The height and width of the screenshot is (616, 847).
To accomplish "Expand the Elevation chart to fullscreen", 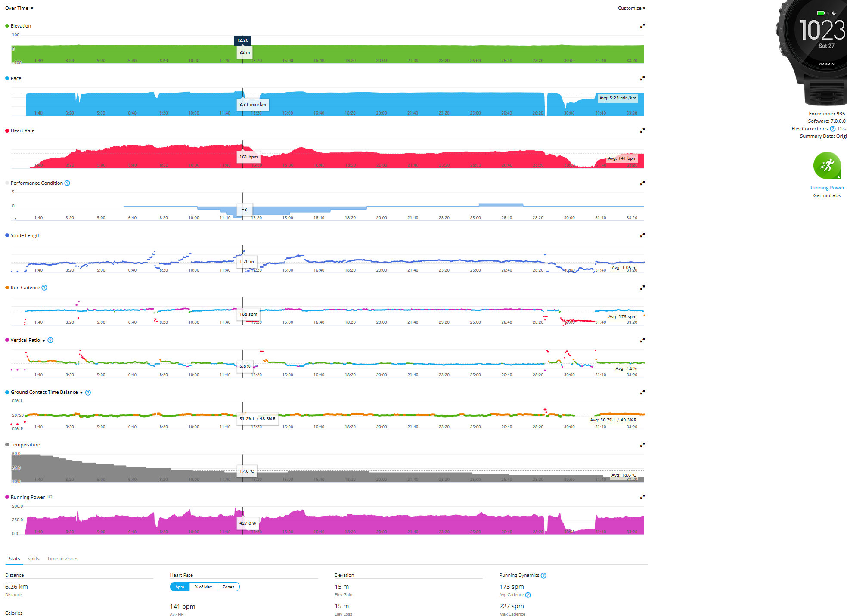I will coord(642,26).
